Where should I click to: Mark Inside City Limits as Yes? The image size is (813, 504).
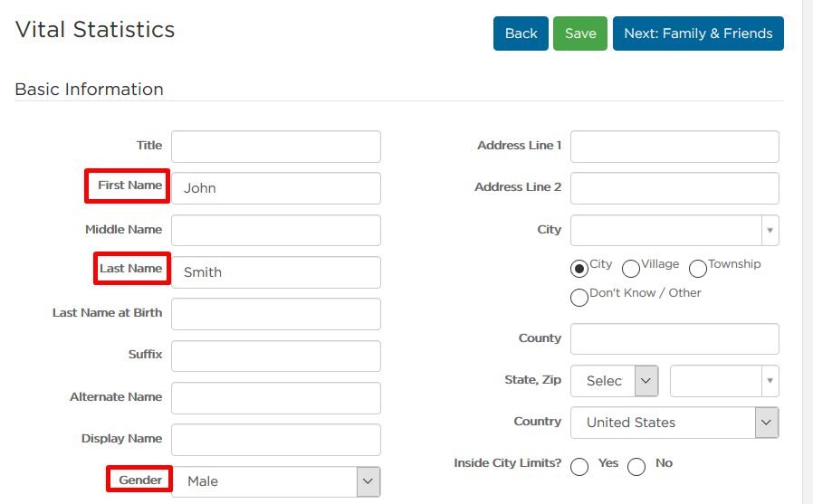pyautogui.click(x=579, y=466)
